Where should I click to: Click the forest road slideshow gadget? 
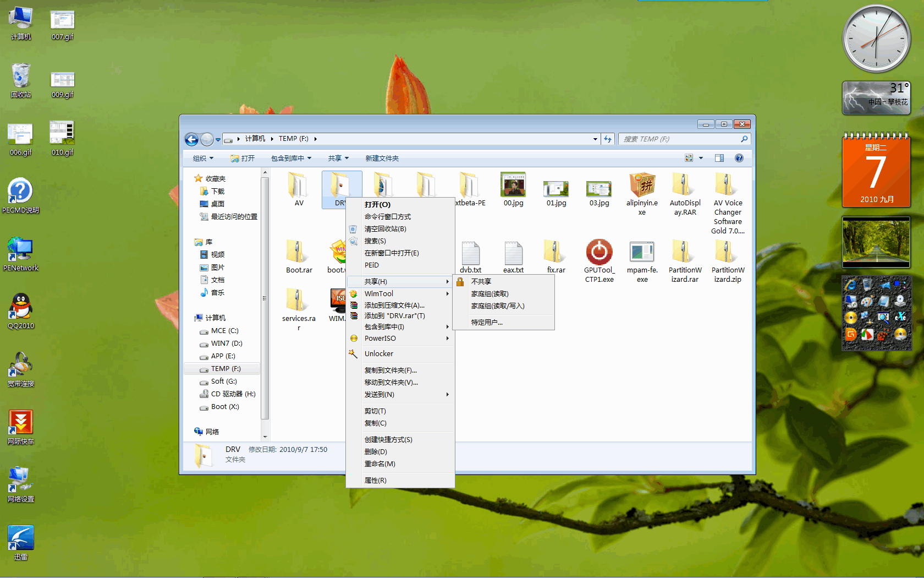tap(876, 242)
